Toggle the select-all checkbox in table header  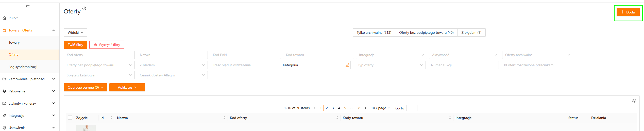70,118
